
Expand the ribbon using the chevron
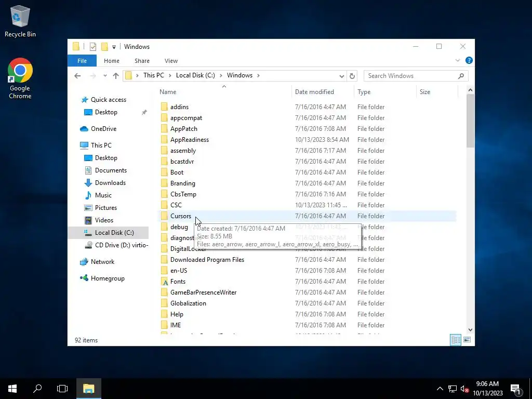click(x=457, y=60)
